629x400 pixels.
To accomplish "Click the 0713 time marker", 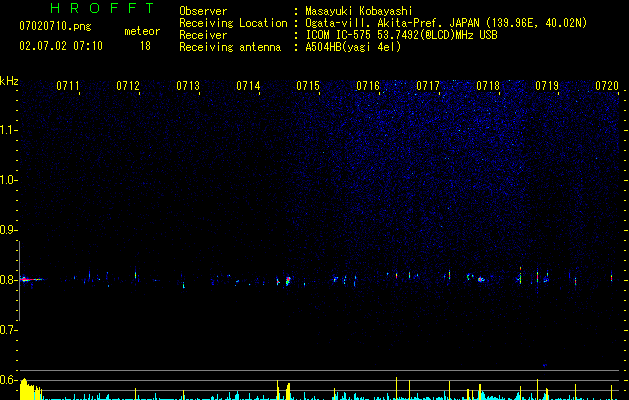I will [x=188, y=86].
